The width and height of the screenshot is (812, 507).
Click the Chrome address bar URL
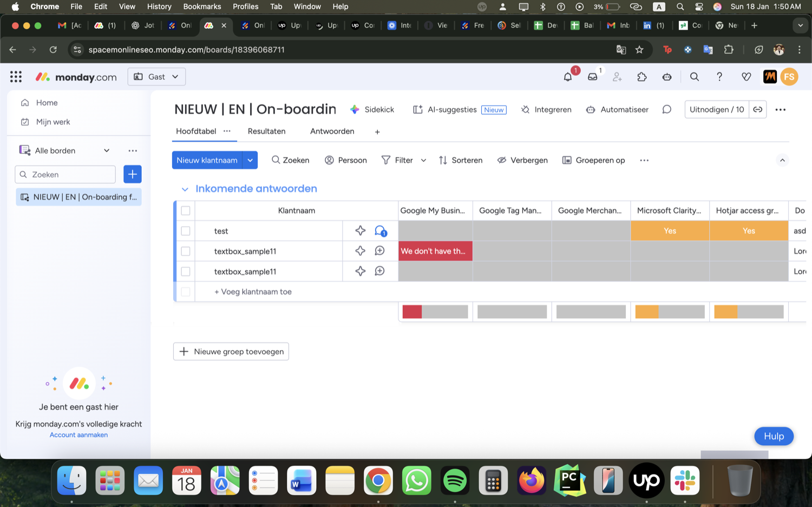186,50
